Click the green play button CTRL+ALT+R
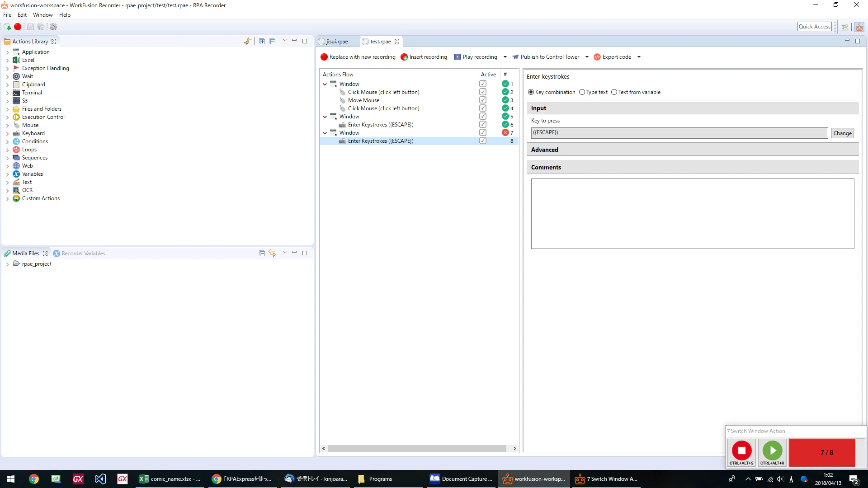 [772, 453]
